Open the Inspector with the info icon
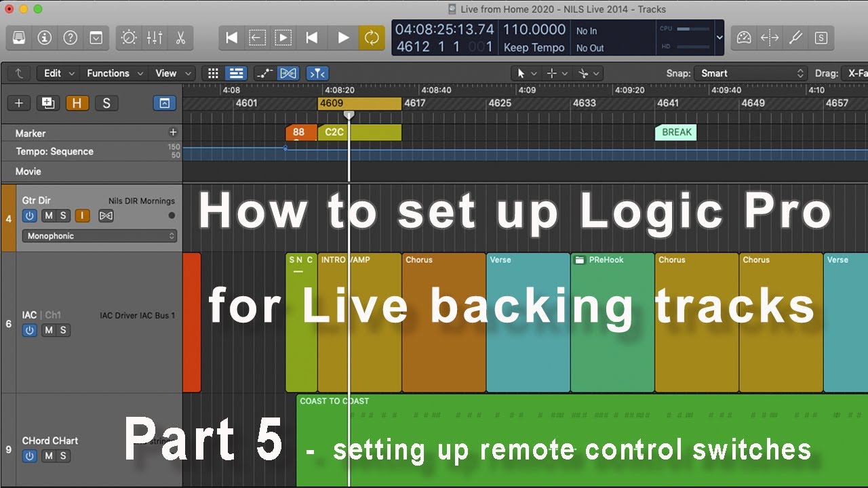 pos(45,38)
